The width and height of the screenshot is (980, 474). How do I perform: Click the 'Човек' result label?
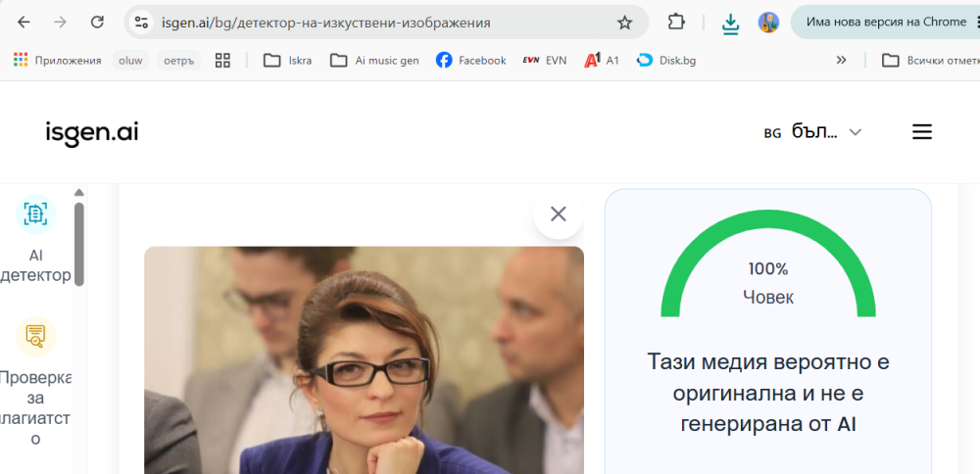coord(768,298)
